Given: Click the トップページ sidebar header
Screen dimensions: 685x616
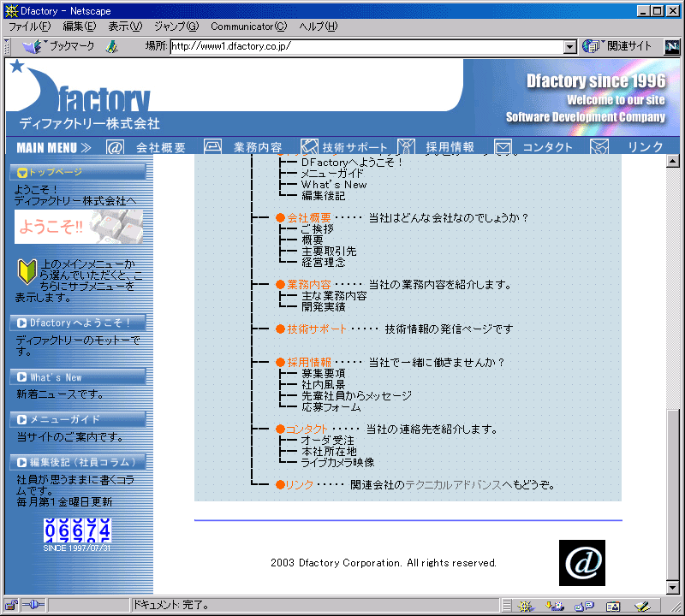Looking at the screenshot, I should click(78, 172).
